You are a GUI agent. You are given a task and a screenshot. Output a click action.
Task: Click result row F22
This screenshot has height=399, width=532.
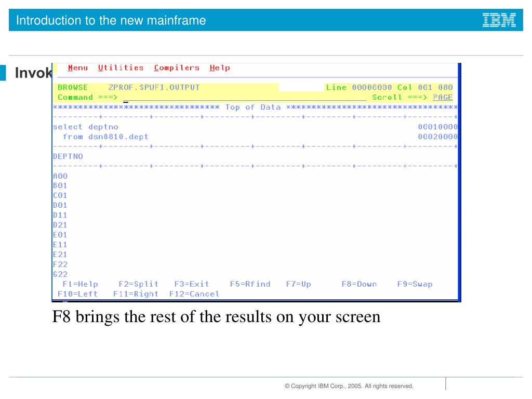coord(60,264)
